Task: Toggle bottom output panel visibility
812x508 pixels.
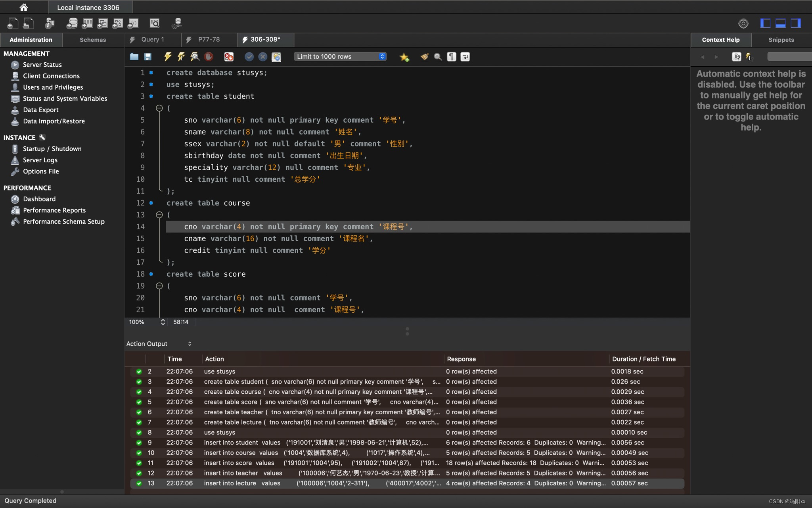Action: 781,23
